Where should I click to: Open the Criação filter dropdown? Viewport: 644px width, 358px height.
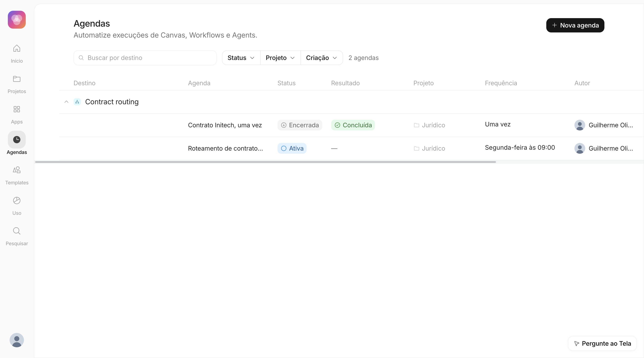[322, 58]
